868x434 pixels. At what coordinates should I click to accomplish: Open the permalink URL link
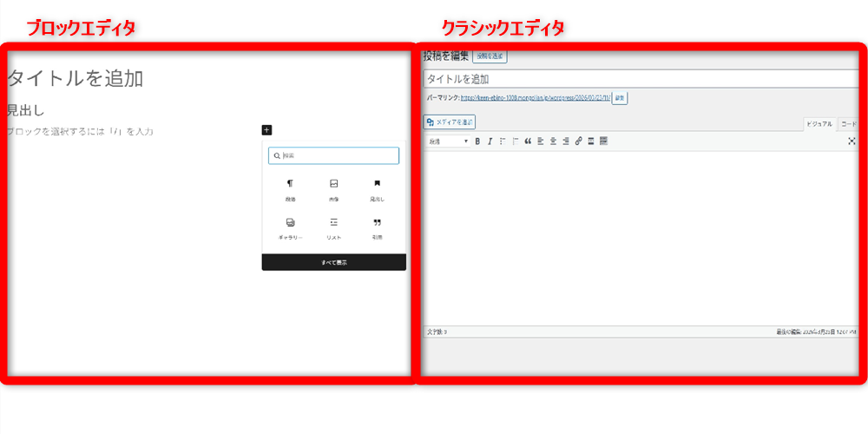click(536, 97)
